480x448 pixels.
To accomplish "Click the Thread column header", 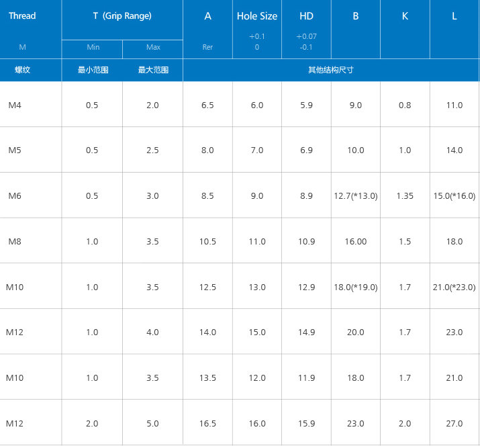I will coord(22,16).
